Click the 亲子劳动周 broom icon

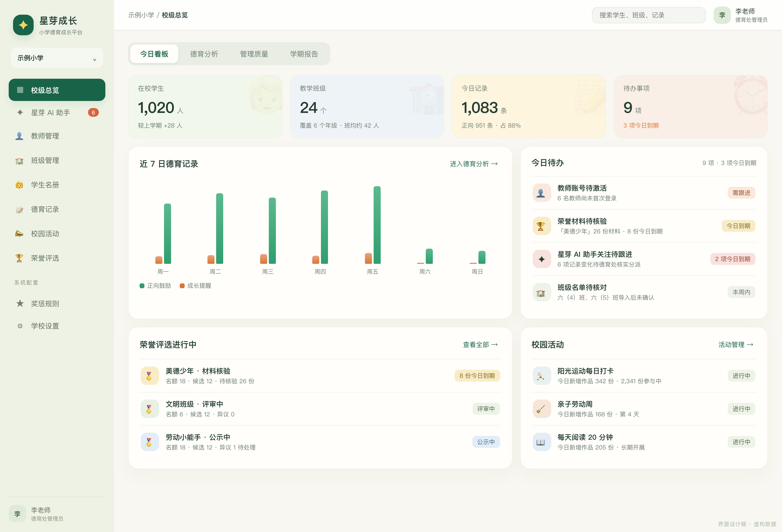(541, 408)
